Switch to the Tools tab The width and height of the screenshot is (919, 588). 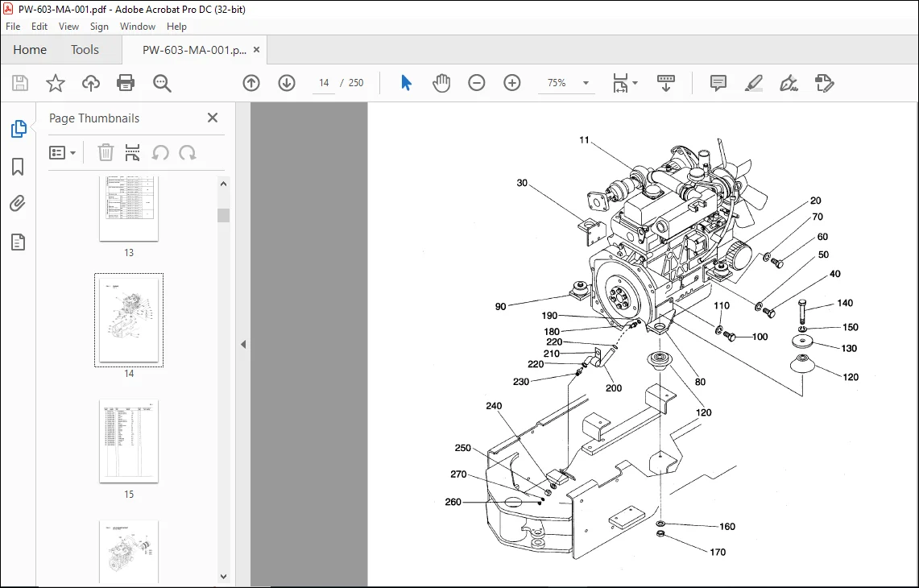point(85,50)
